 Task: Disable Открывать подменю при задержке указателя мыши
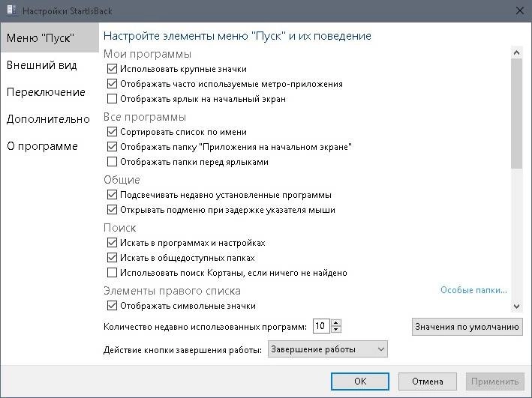click(112, 210)
